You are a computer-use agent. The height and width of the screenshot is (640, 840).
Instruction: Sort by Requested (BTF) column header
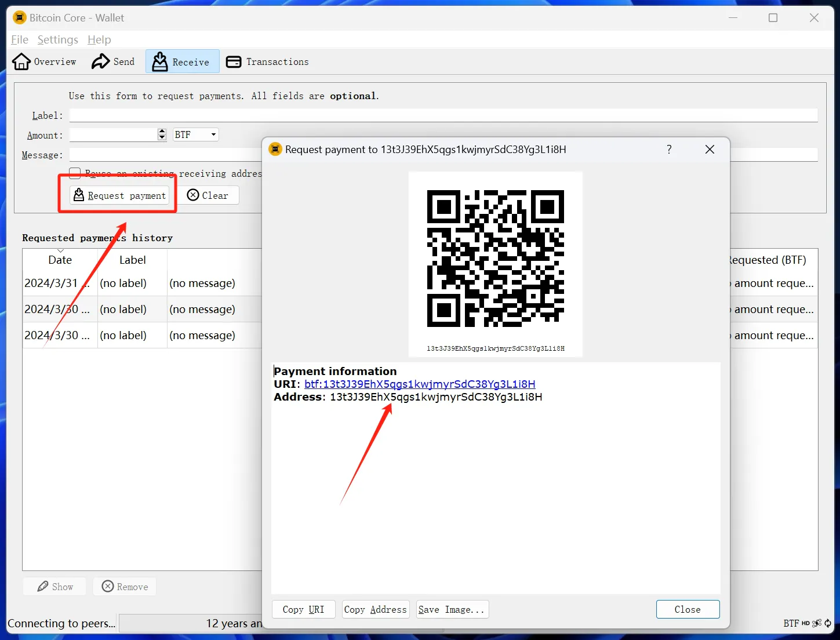[768, 260]
